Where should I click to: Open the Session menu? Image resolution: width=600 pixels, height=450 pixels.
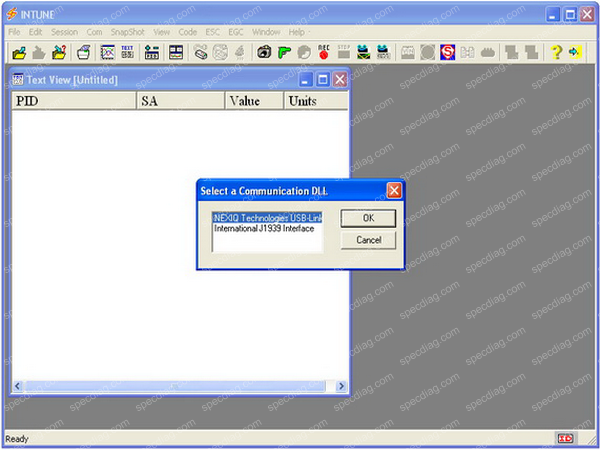point(64,32)
